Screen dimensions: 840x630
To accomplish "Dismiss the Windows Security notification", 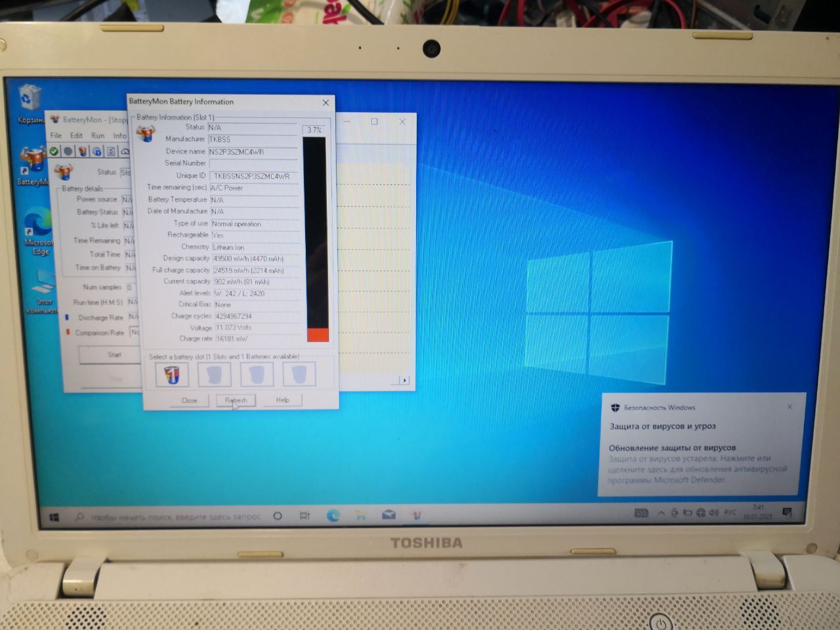I will click(789, 407).
